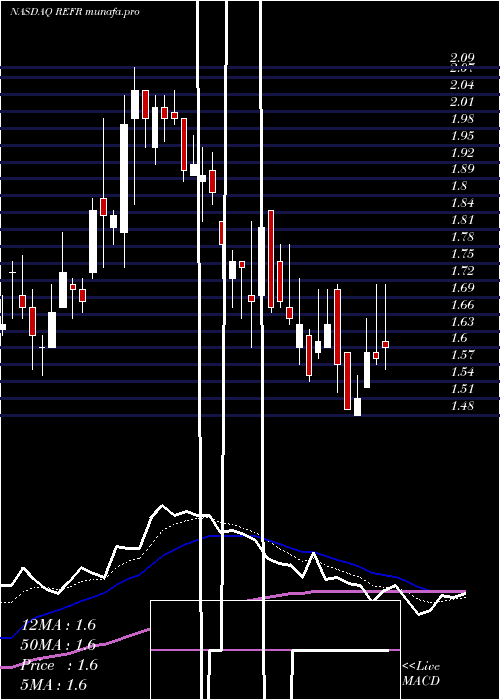Click the <<Live MACD label
Image resolution: width=500 pixels, height=700 pixels.
coord(421,674)
